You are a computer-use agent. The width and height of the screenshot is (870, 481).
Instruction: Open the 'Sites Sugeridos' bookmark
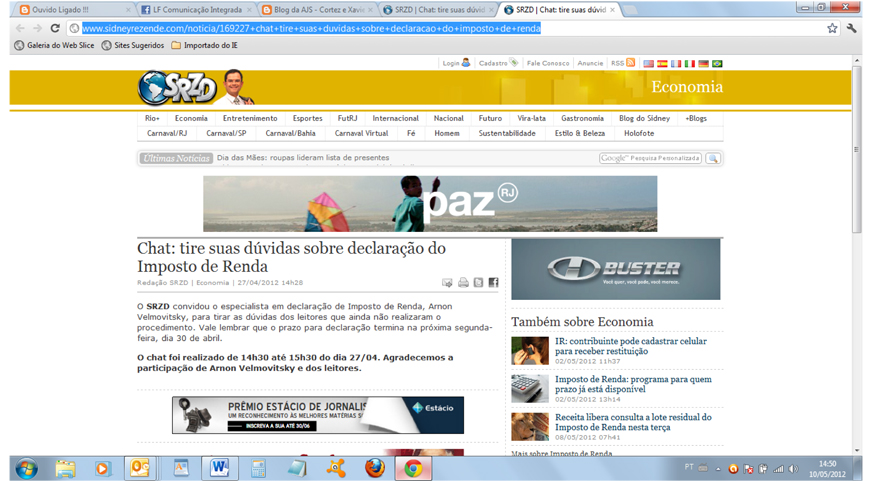(133, 45)
